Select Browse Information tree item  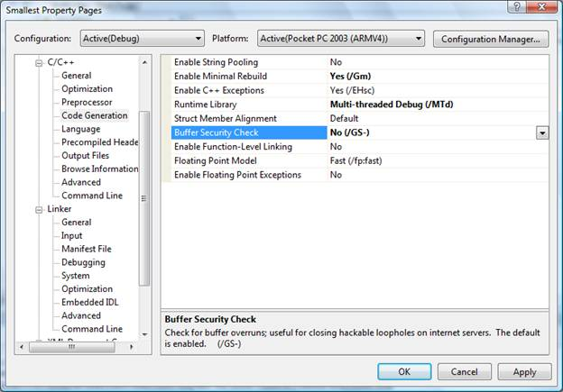(x=100, y=169)
